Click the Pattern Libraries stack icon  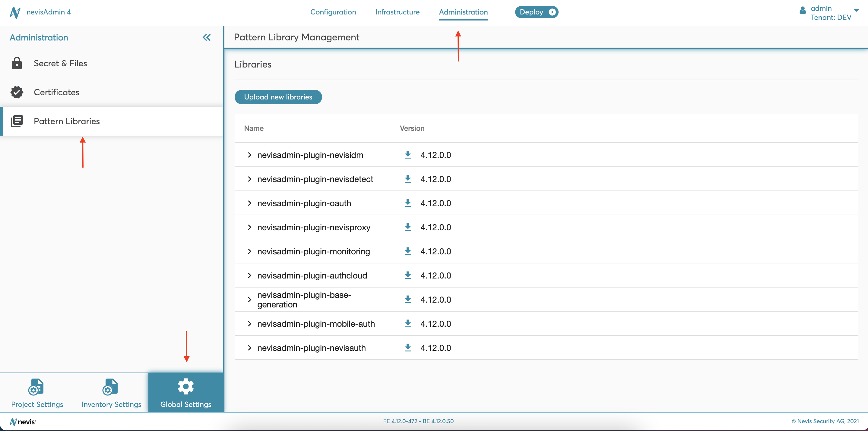coord(17,121)
